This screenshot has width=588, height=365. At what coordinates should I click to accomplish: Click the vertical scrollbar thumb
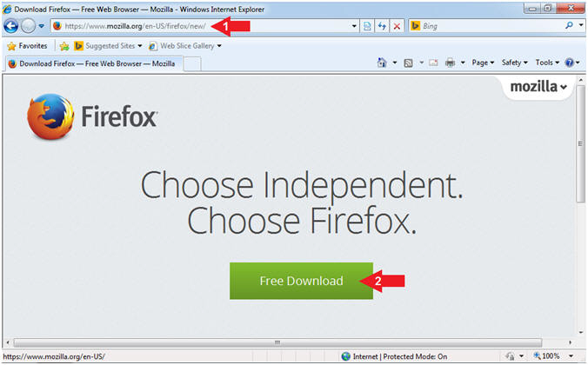point(580,144)
